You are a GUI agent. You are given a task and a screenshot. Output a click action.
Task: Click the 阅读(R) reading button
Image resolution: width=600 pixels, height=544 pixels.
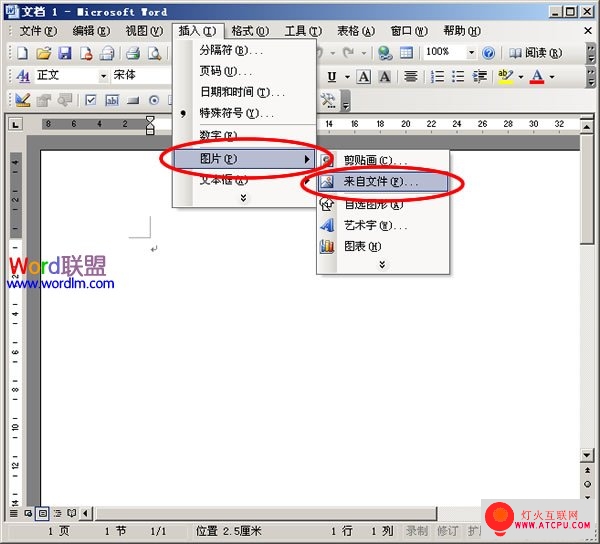coord(535,53)
